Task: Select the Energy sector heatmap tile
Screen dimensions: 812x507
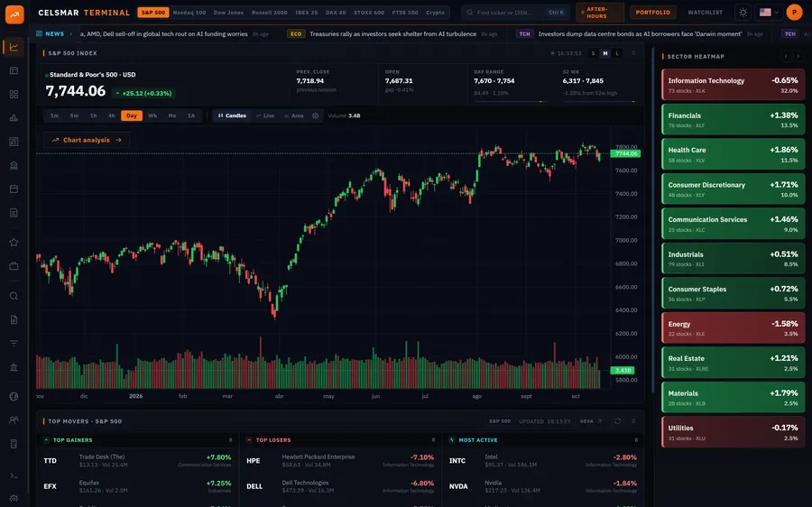Action: pos(734,327)
